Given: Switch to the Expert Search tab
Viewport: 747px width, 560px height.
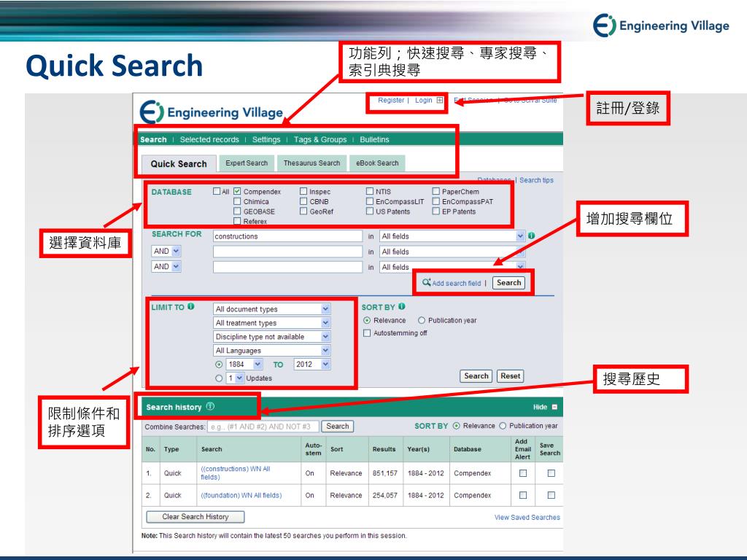Looking at the screenshot, I should click(247, 163).
